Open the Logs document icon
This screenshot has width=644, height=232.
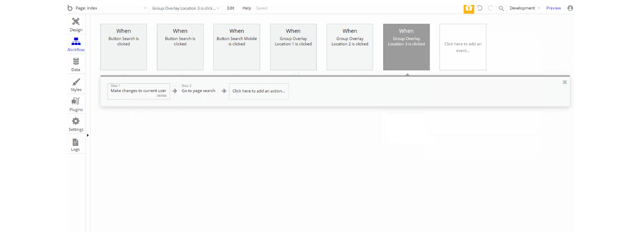point(75,142)
